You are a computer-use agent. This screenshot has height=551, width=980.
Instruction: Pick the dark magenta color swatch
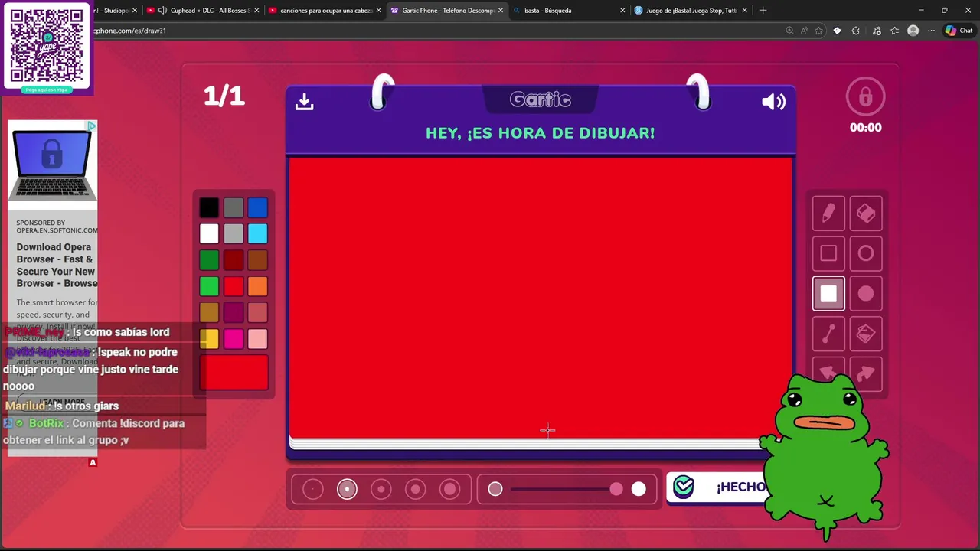coord(234,312)
